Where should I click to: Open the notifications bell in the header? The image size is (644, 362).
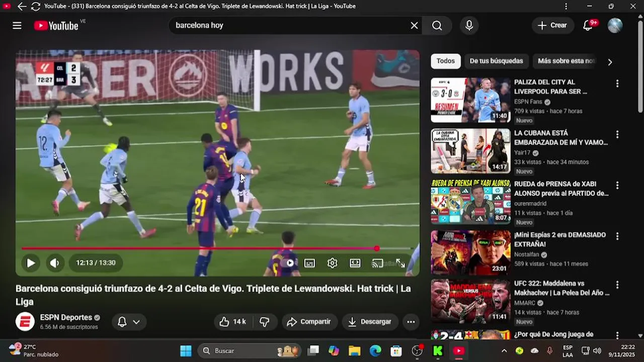click(x=588, y=26)
